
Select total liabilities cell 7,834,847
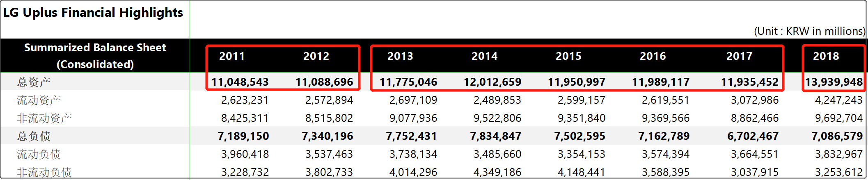click(x=496, y=136)
